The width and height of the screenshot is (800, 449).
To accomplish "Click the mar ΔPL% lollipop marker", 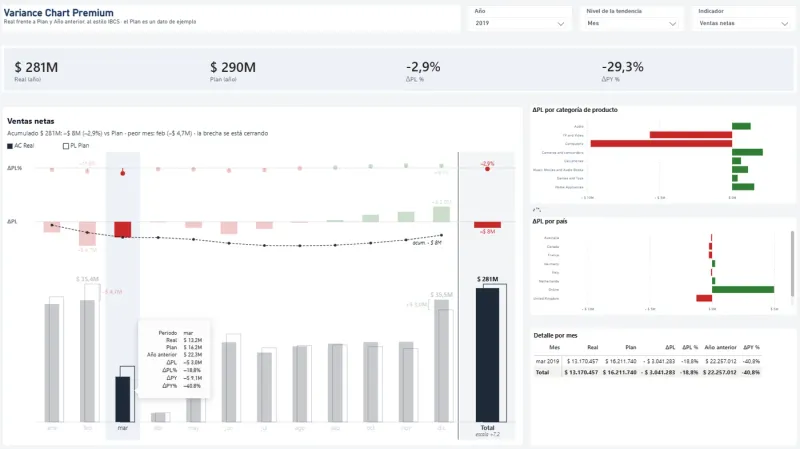I will [122, 173].
